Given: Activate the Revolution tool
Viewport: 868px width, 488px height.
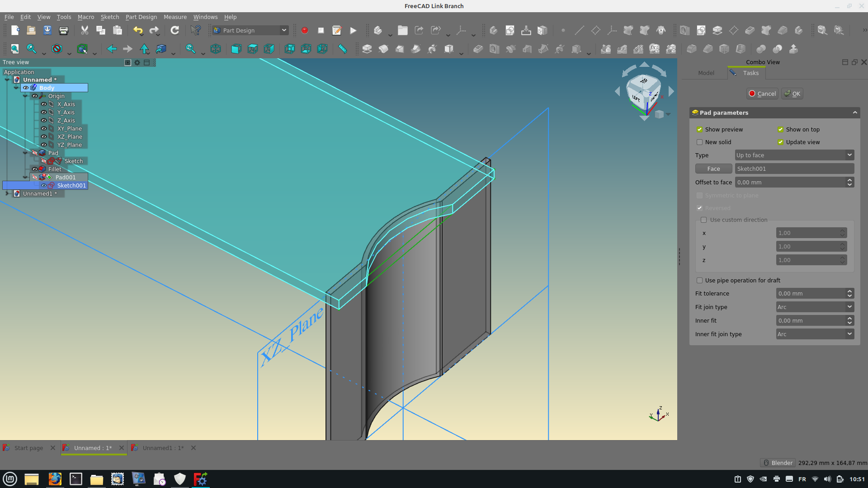Looking at the screenshot, I should point(384,49).
